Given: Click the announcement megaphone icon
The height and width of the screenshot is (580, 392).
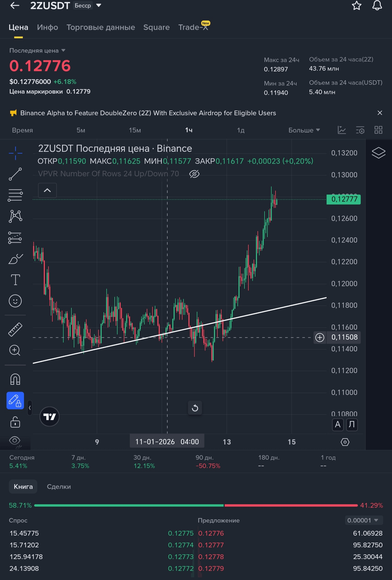Looking at the screenshot, I should [x=13, y=113].
